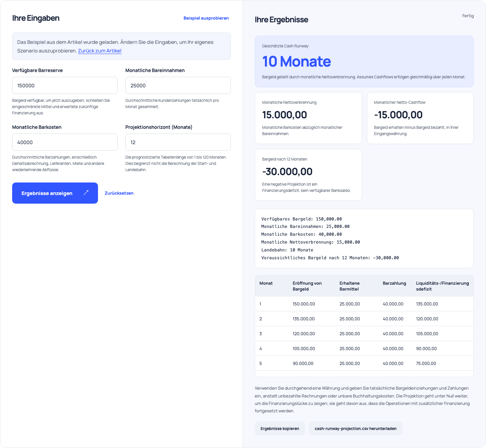Click the 135.000,00 closing value in row 1
486x448 pixels.
427,304
